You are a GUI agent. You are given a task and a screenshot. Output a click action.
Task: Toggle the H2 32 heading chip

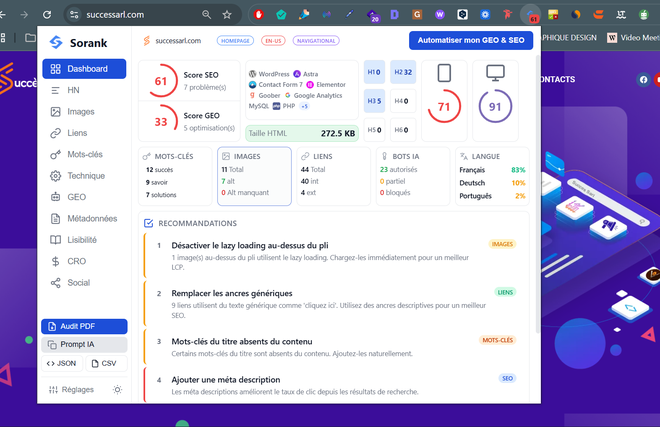(403, 72)
